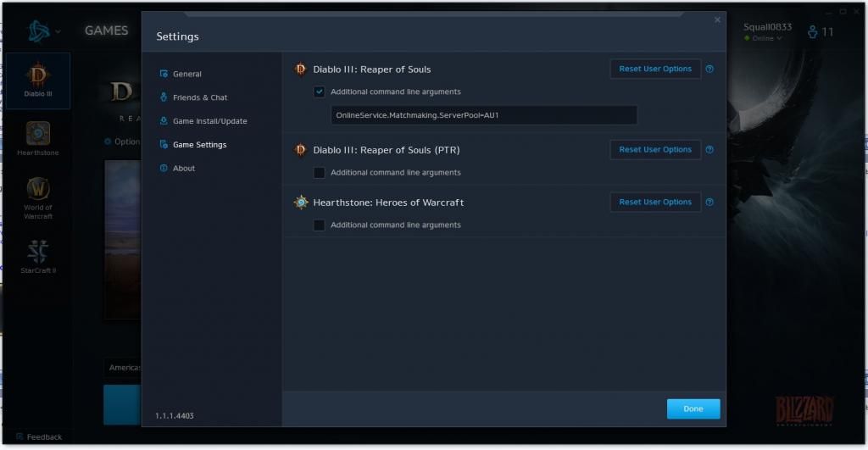The image size is (868, 450).
Task: Open the Americas region dropdown
Action: pyautogui.click(x=123, y=368)
